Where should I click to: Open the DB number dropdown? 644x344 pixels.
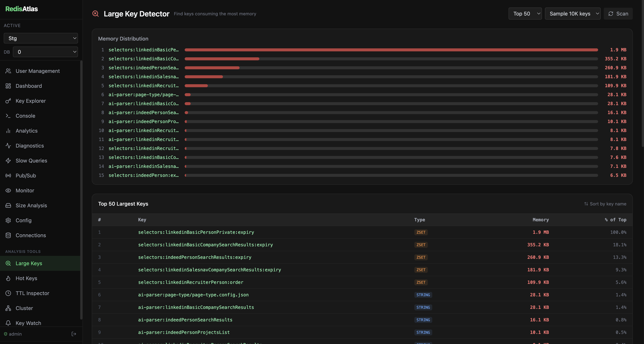[45, 52]
